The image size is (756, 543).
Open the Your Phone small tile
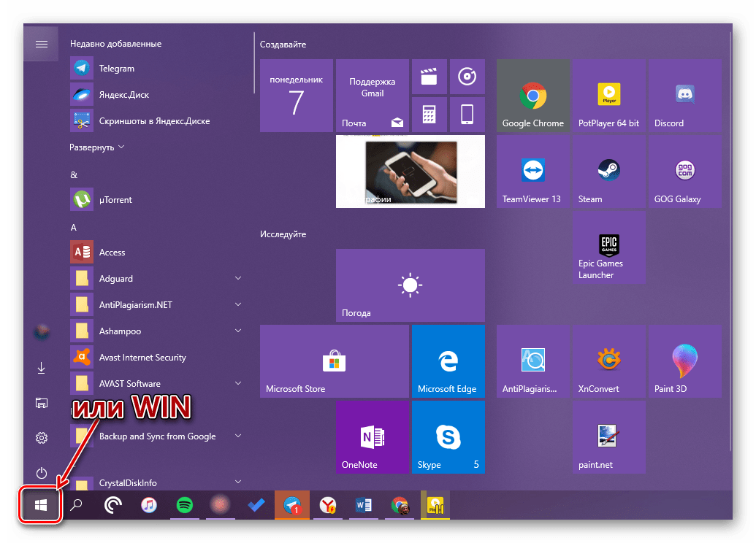click(467, 115)
